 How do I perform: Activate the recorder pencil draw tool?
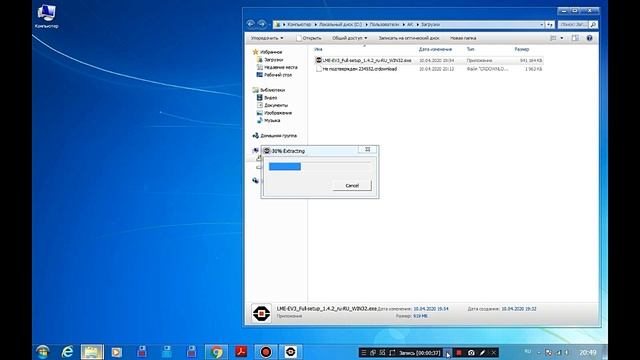coord(482,352)
